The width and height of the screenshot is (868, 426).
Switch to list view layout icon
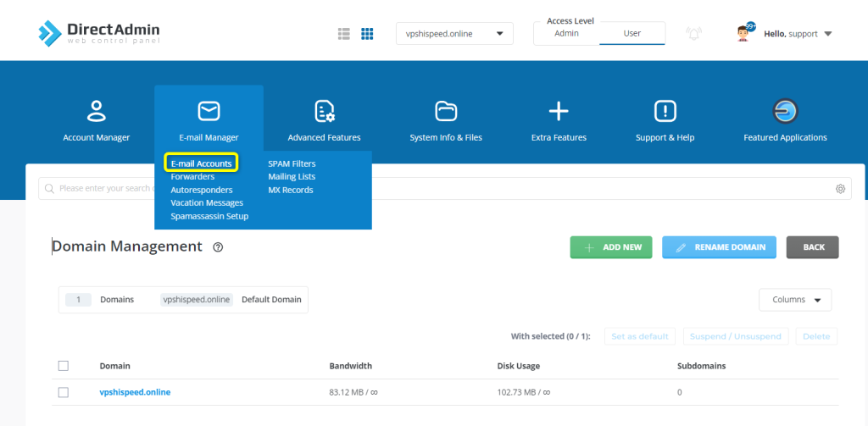tap(344, 34)
